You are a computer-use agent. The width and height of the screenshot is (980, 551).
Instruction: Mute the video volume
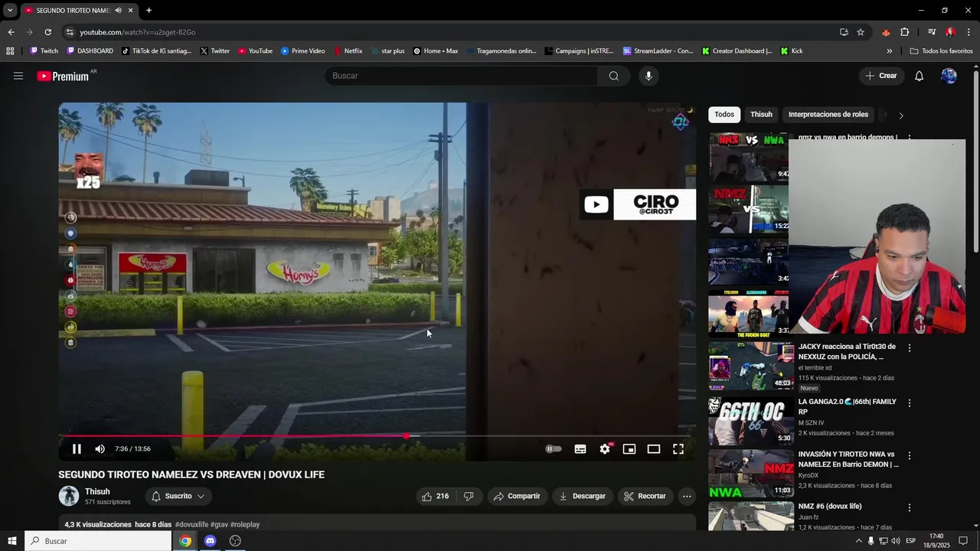pos(100,449)
